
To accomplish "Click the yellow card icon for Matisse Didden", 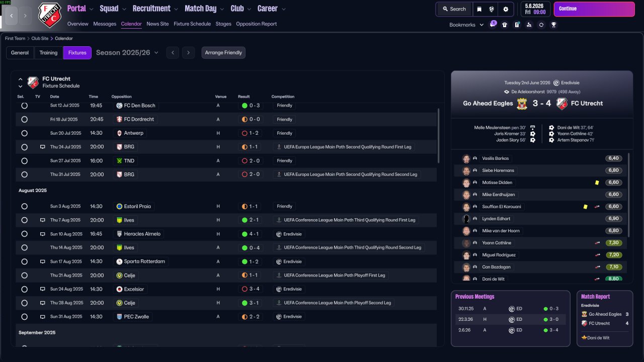I will [597, 183].
